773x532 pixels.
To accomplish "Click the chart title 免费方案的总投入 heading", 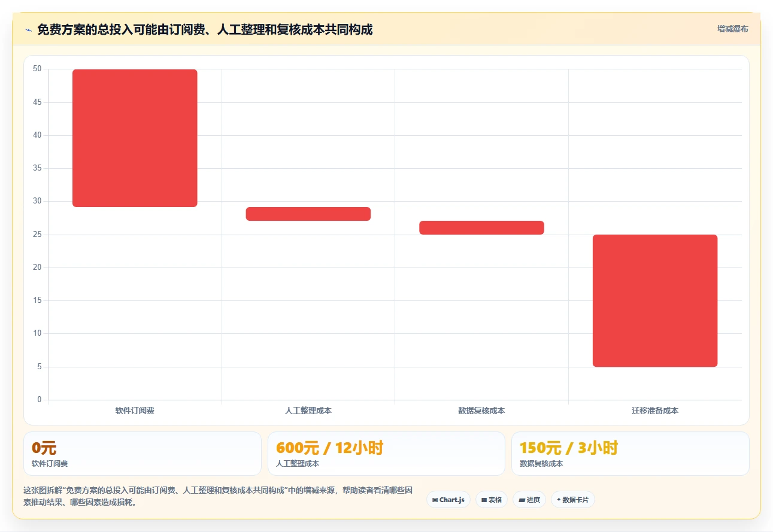I will (x=205, y=29).
